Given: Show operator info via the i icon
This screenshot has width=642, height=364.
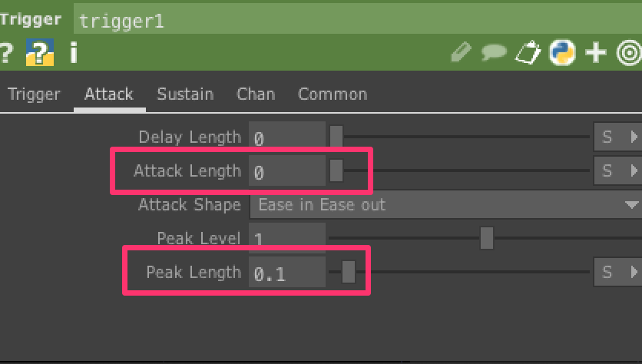Looking at the screenshot, I should click(74, 53).
